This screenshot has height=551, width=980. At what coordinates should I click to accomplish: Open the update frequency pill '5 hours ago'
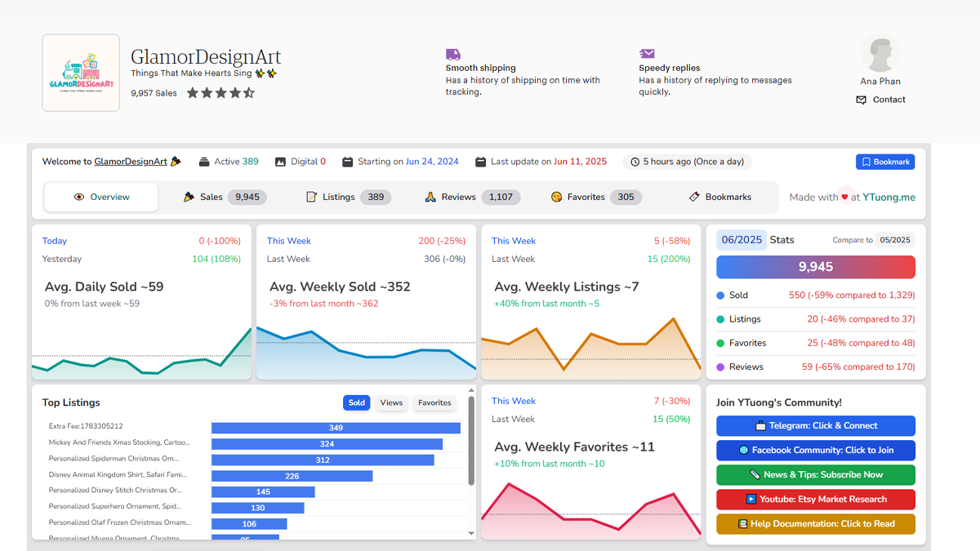[x=687, y=162]
